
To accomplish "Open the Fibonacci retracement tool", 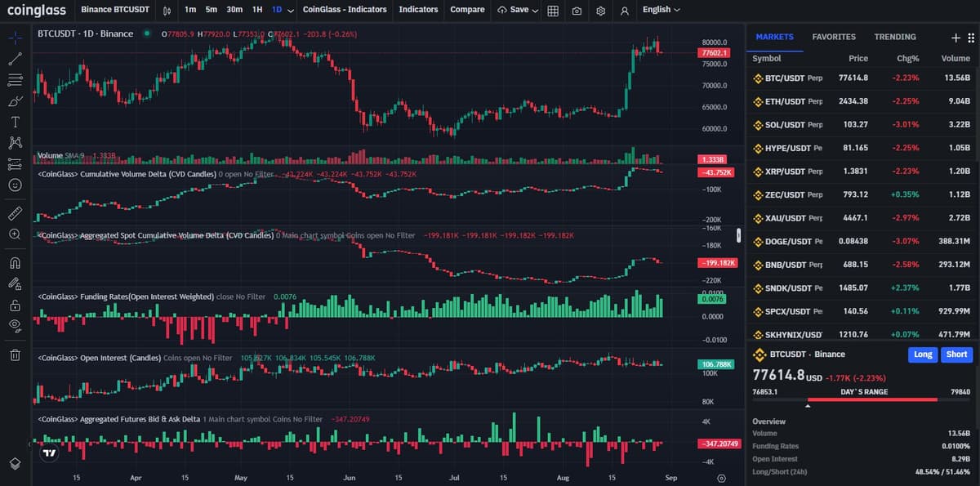I will point(15,80).
